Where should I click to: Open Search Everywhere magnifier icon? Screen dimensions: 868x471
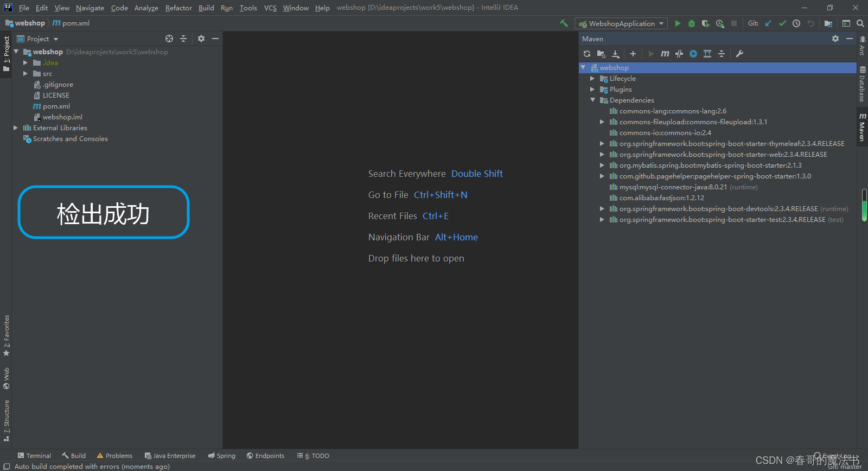coord(860,23)
